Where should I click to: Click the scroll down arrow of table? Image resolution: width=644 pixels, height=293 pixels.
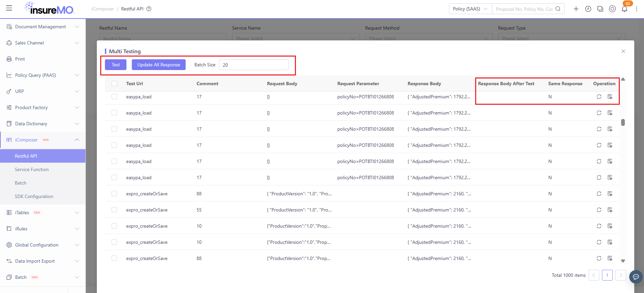pyautogui.click(x=623, y=261)
